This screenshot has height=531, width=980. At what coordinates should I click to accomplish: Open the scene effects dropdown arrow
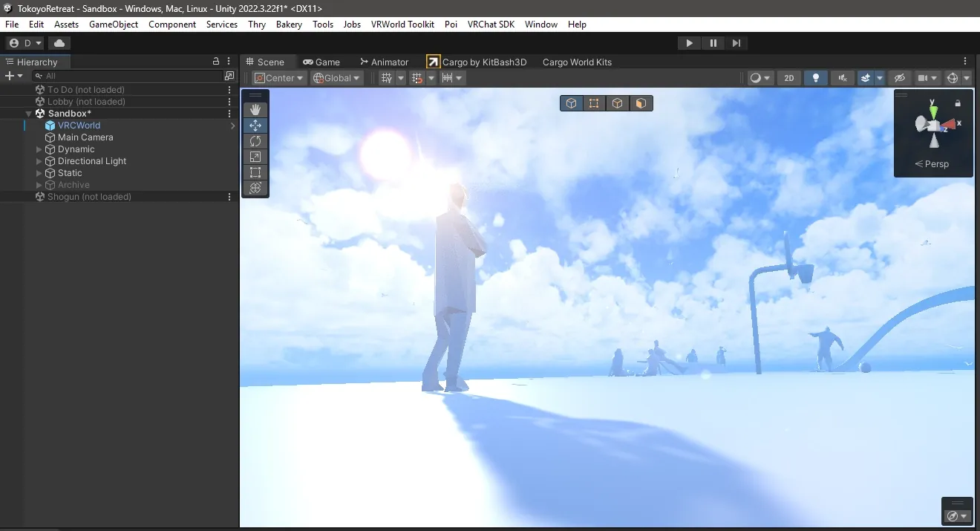click(x=880, y=78)
